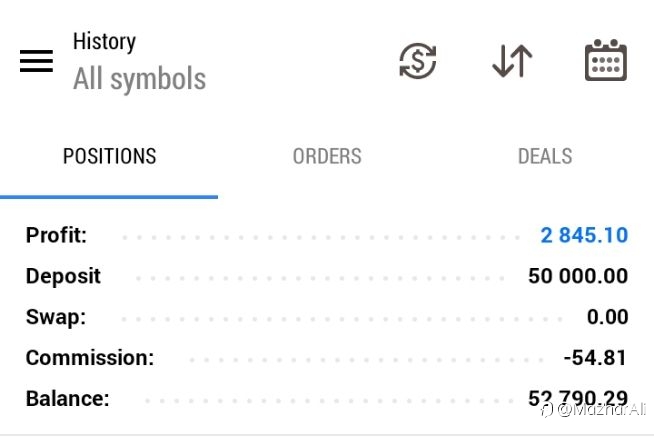Open the symbol filter dollar icon
654x439 pixels.
[417, 62]
